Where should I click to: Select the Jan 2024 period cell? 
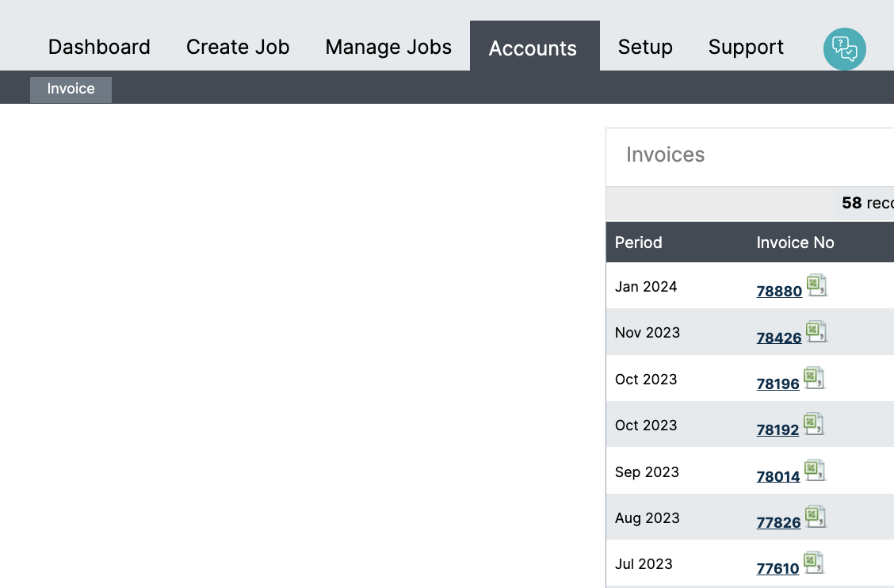tap(646, 286)
